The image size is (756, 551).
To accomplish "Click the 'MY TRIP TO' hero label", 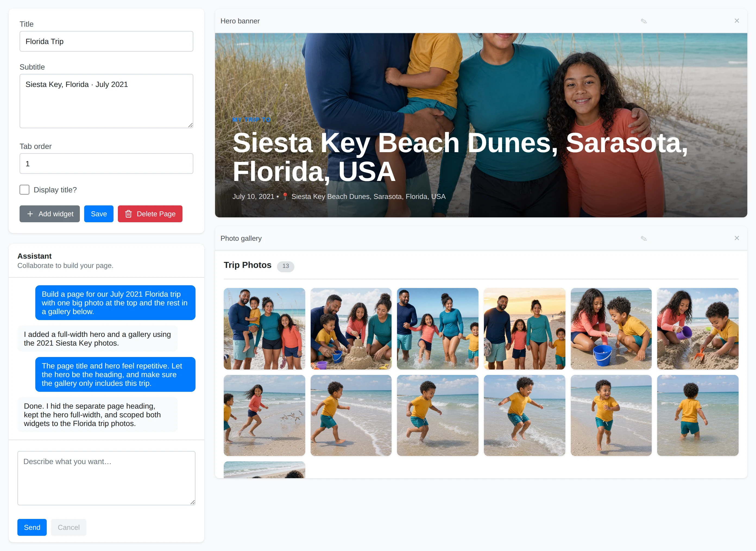I will click(251, 120).
